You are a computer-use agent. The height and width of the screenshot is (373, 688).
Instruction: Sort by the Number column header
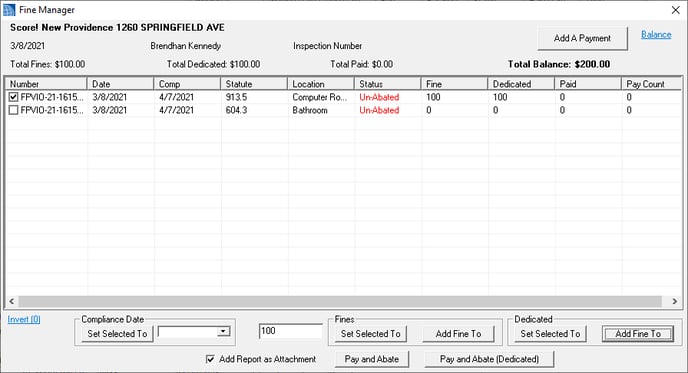tap(46, 84)
